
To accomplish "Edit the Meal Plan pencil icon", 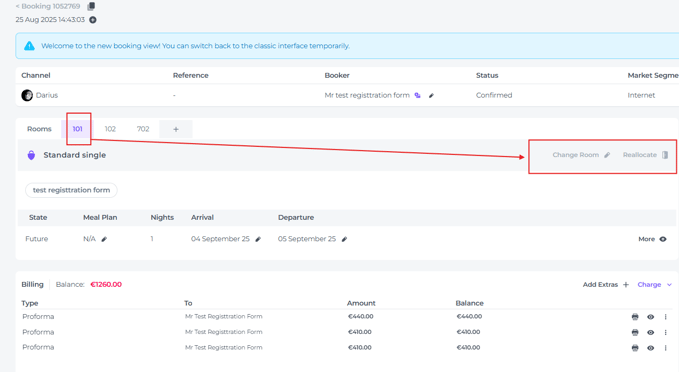I will 104,239.
